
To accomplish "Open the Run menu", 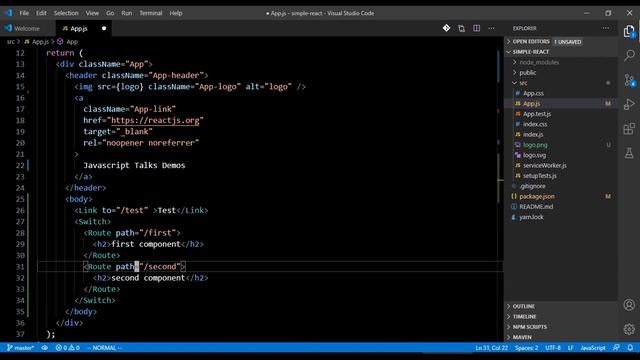I will pos(127,13).
